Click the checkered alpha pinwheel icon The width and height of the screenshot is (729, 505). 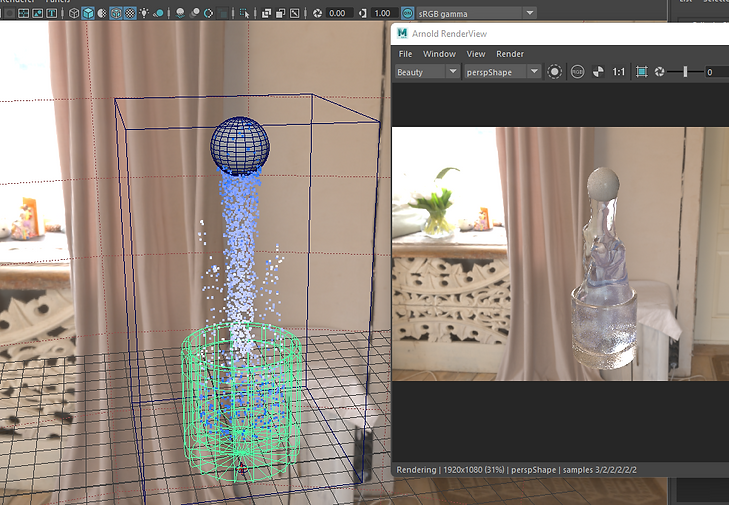click(x=598, y=72)
